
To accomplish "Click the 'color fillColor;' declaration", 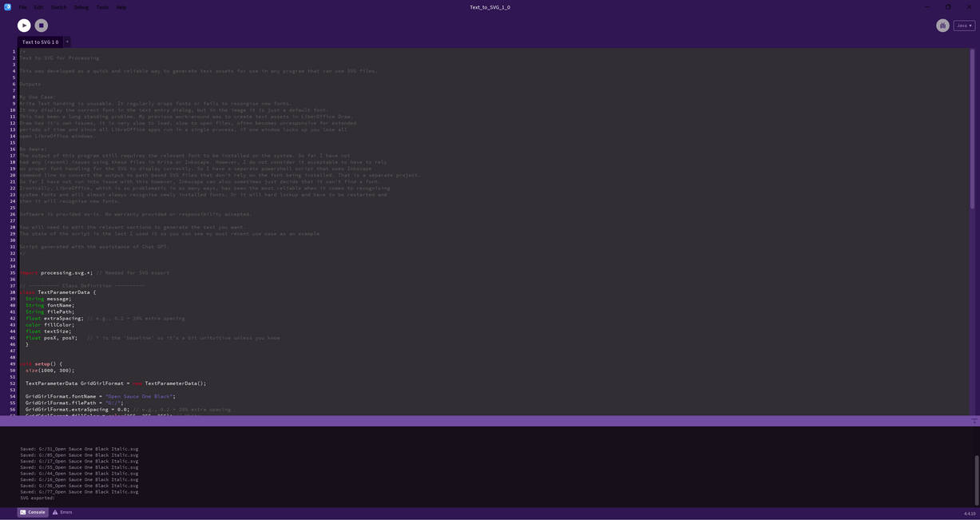I will (50, 324).
